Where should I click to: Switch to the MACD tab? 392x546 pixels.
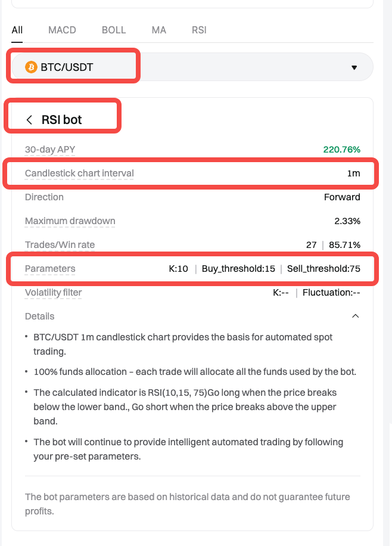pyautogui.click(x=62, y=30)
